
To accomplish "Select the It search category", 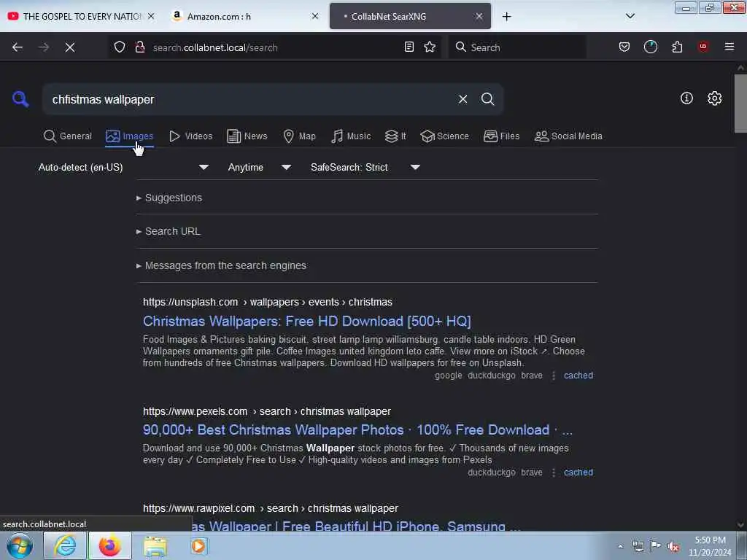I will pos(395,136).
